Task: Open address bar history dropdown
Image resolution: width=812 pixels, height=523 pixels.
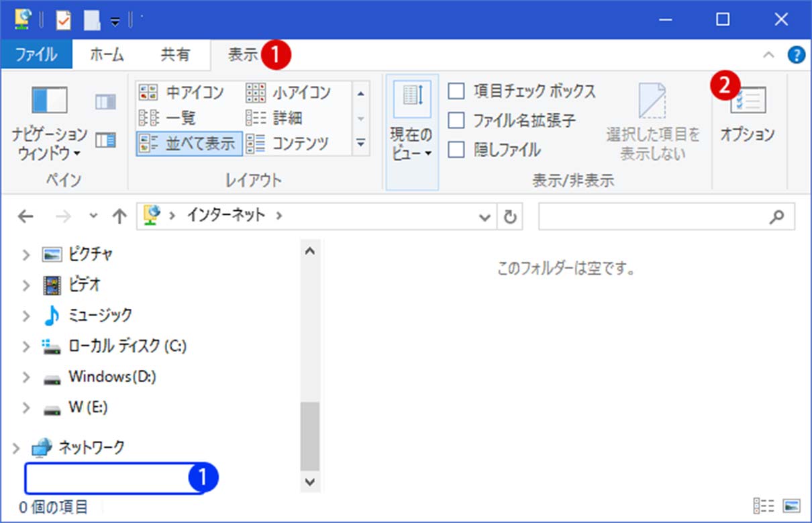Action: 485,217
